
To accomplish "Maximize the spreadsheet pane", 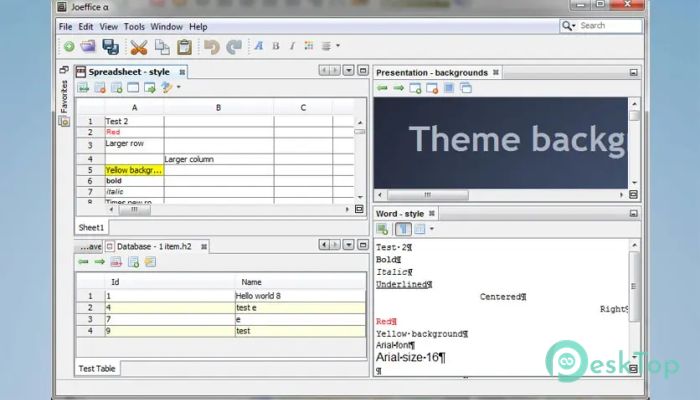I will pos(363,70).
